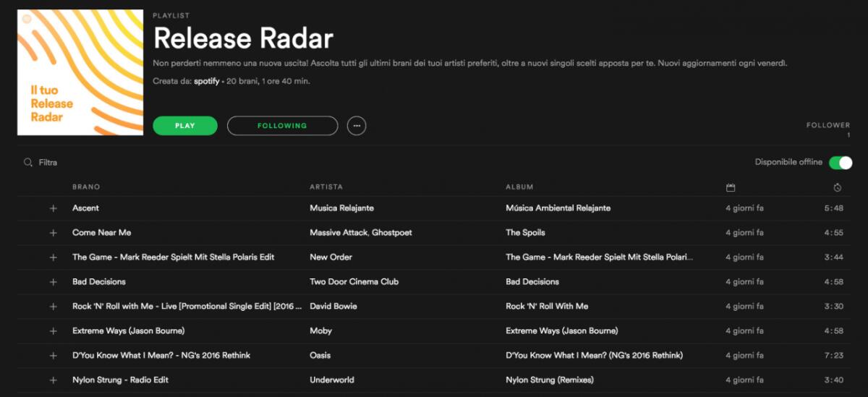Open album Rock 'N' Roll With Me
The height and width of the screenshot is (397, 868).
pos(547,307)
